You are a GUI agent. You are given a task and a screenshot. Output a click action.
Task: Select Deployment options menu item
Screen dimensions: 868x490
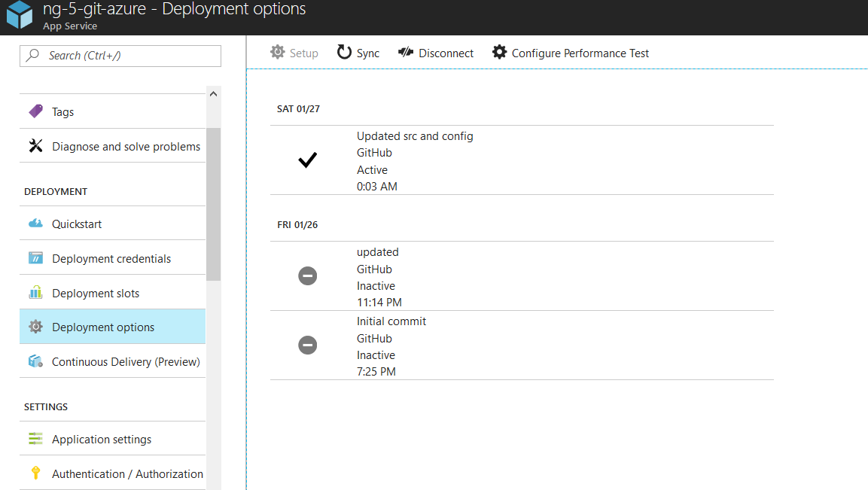(112, 327)
